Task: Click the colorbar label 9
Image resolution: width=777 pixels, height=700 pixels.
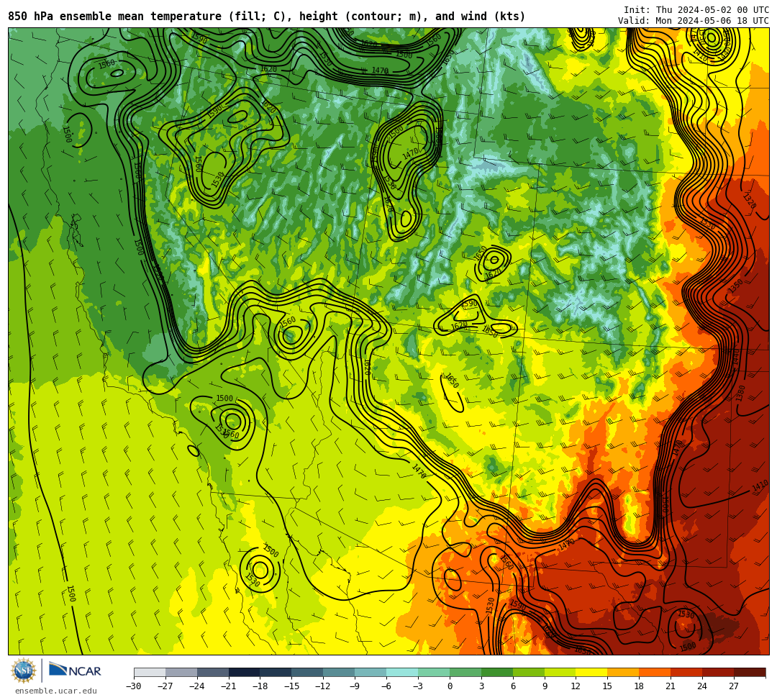Action: (x=545, y=686)
